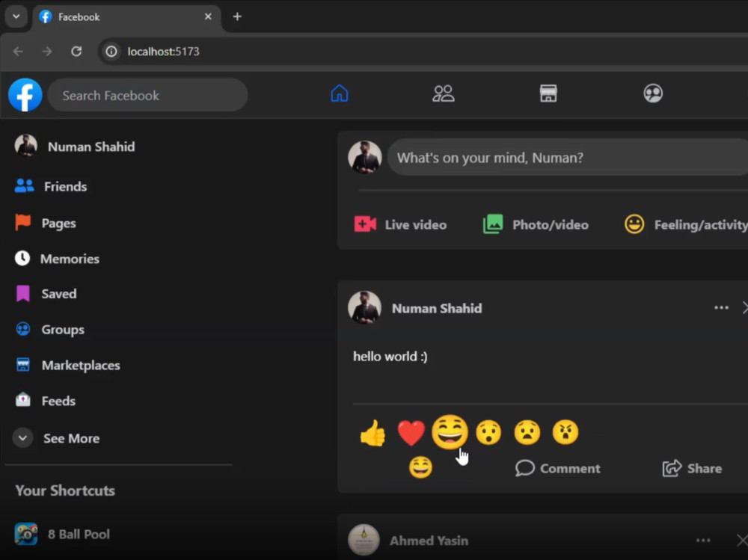Click the Friends sidebar icon
The width and height of the screenshot is (748, 560).
[24, 185]
